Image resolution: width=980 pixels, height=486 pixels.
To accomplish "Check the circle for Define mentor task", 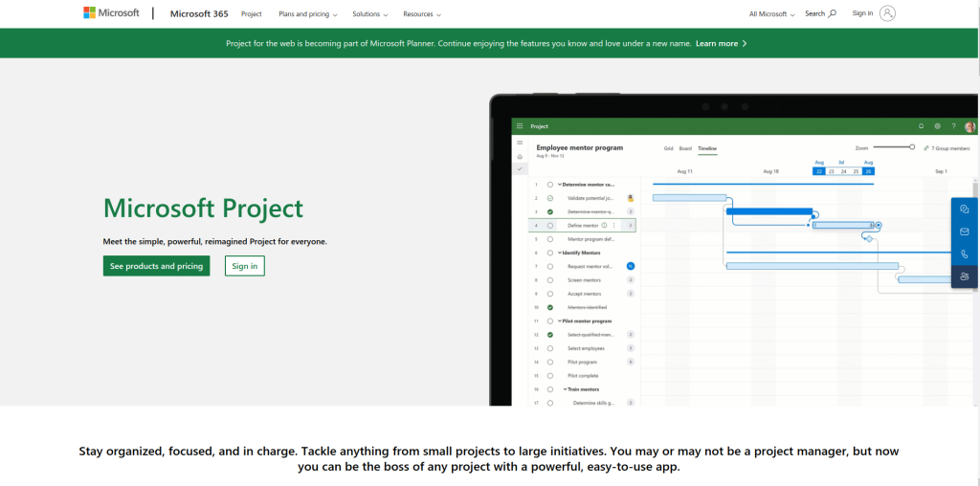I will coord(550,226).
